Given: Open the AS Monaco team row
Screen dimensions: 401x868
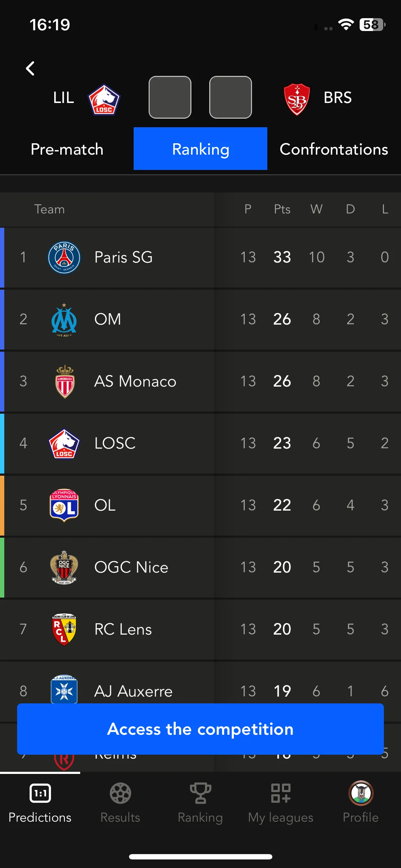Looking at the screenshot, I should [x=200, y=381].
